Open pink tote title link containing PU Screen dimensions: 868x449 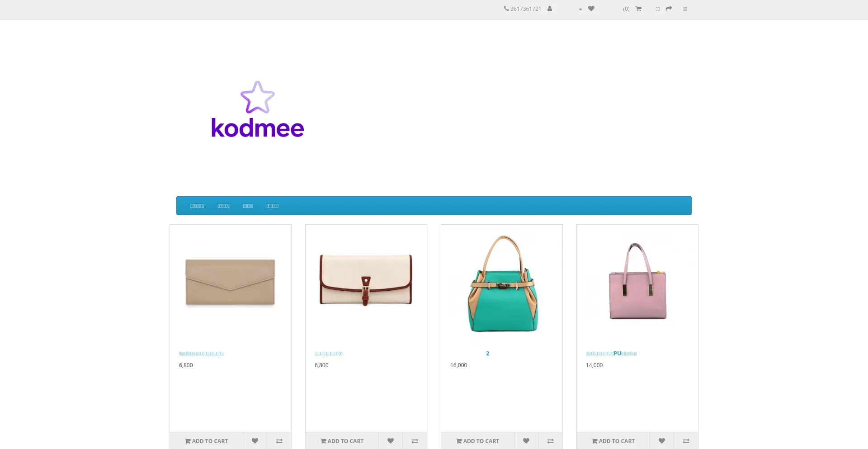click(x=611, y=354)
